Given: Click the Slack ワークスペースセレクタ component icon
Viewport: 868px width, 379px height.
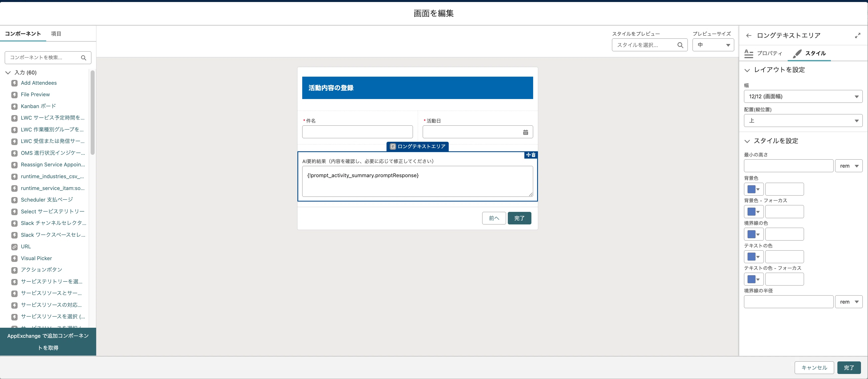Looking at the screenshot, I should coord(15,235).
